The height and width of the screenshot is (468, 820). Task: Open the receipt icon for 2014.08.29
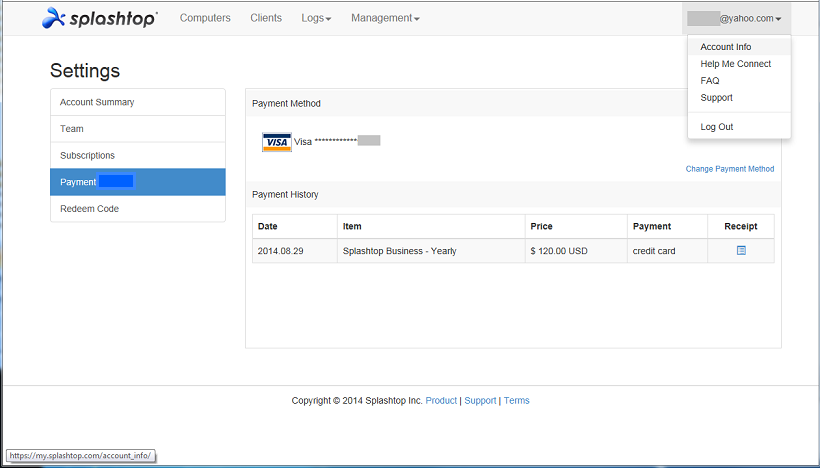point(741,250)
